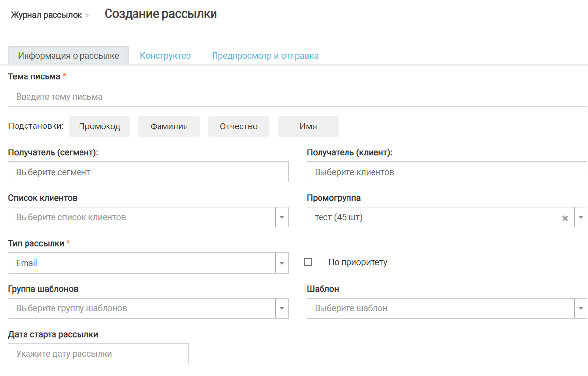
Task: Select the Информация о рассылке tab
Action: point(68,56)
